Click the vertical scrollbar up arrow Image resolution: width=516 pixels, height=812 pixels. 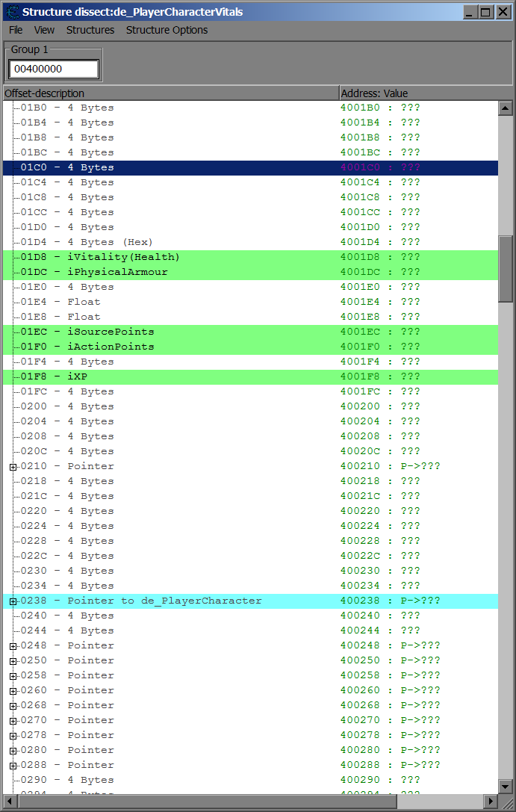[x=506, y=108]
